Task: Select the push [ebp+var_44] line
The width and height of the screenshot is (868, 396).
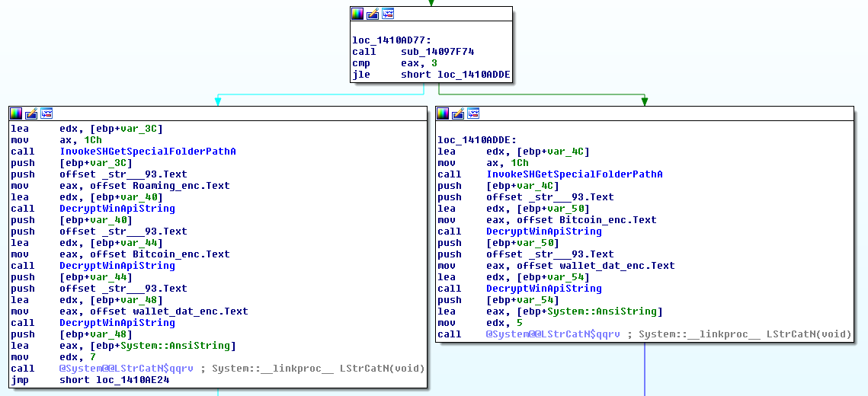Action: [x=72, y=277]
